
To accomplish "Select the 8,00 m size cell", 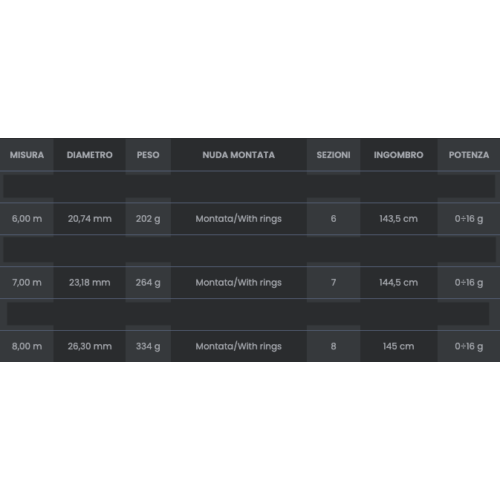I will (27, 346).
